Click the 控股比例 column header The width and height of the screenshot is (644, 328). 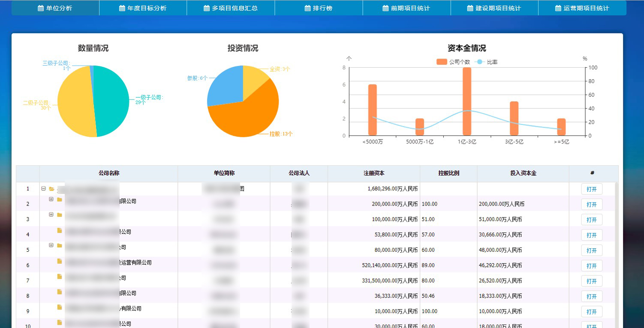[x=448, y=173]
